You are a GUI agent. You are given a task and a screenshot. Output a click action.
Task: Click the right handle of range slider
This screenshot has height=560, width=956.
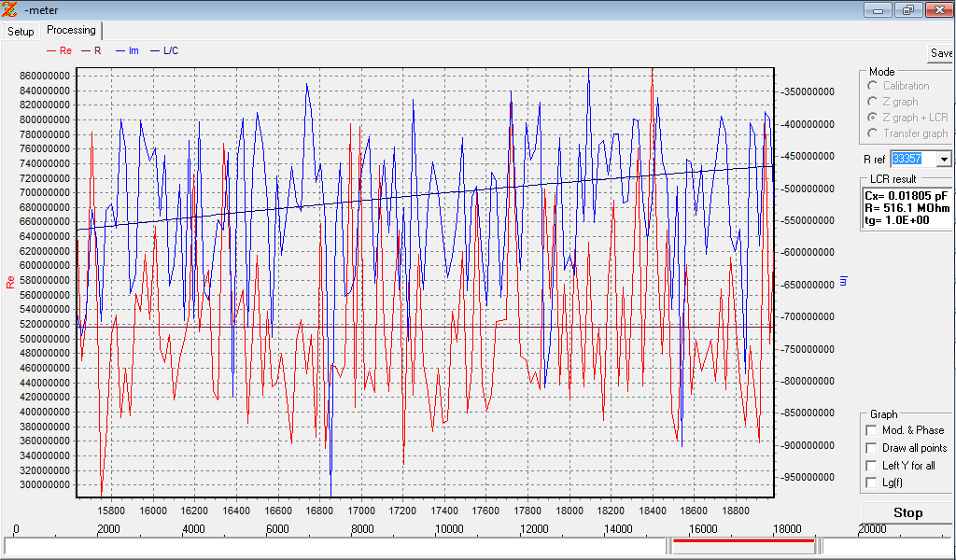click(x=819, y=545)
